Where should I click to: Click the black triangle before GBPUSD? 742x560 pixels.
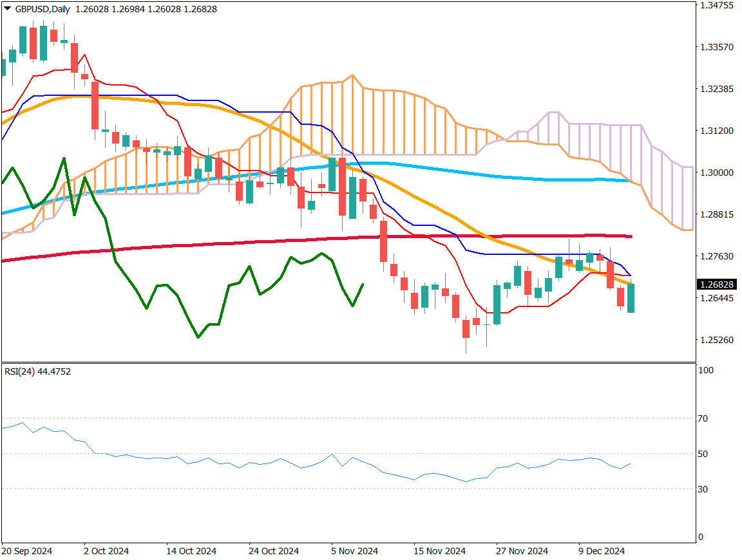pyautogui.click(x=8, y=9)
